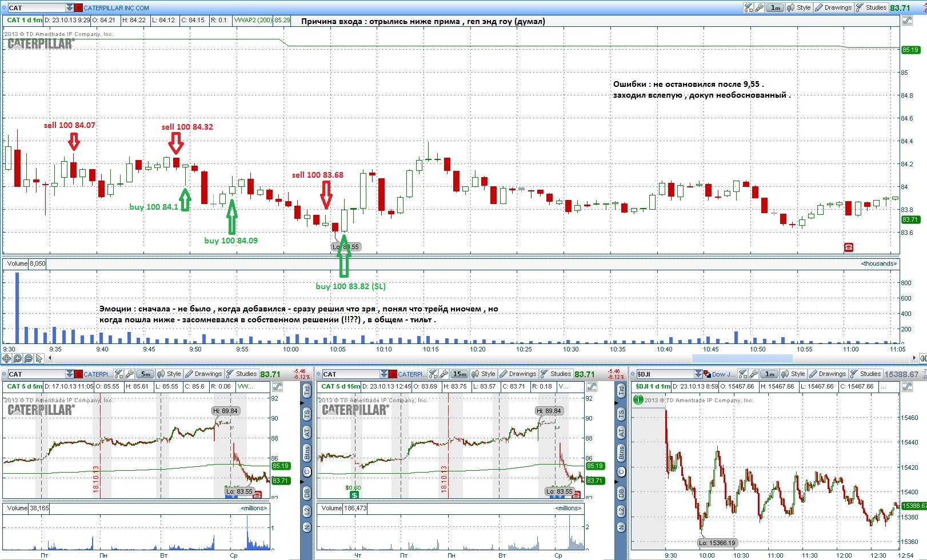The image size is (927, 560).
Task: Click left scroll arrow below main chart
Action: (x=50, y=358)
